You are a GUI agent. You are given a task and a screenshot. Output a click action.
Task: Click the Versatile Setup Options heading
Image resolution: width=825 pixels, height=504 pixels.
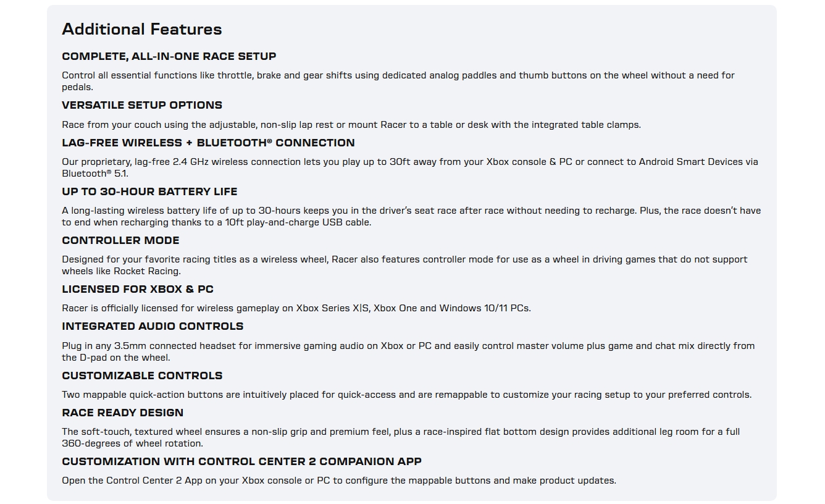[x=142, y=105]
